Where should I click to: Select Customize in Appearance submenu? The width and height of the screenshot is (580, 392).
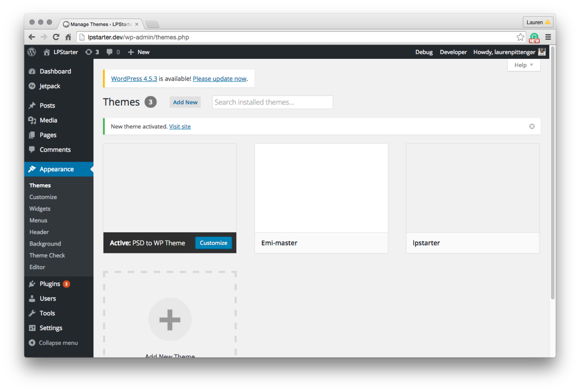point(43,197)
